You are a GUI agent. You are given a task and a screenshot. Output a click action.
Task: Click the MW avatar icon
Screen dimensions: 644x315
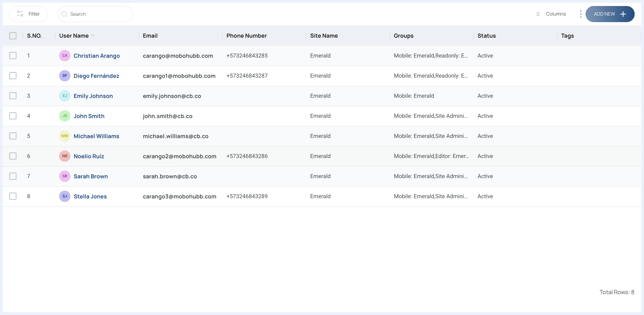tap(65, 136)
